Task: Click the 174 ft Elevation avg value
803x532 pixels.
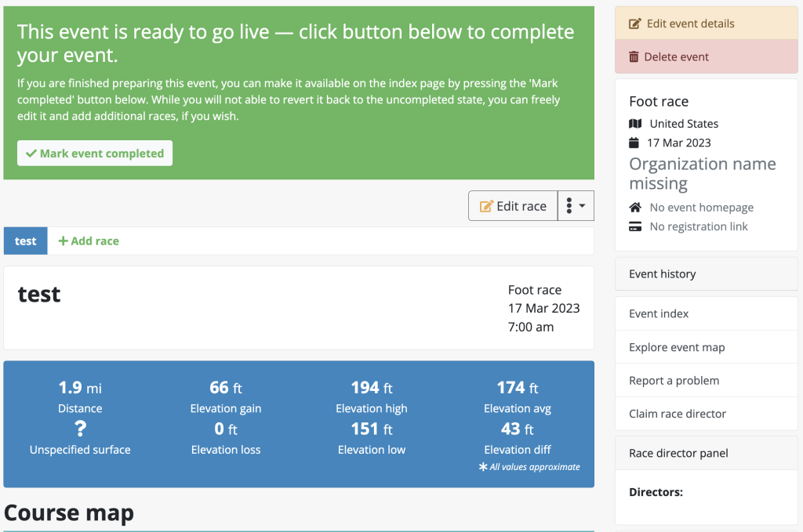Action: click(518, 388)
